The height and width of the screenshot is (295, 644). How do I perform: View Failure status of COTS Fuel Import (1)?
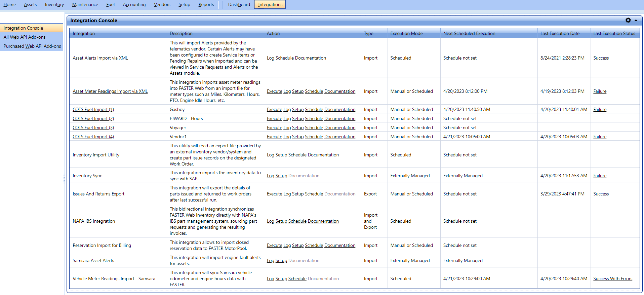pyautogui.click(x=600, y=109)
